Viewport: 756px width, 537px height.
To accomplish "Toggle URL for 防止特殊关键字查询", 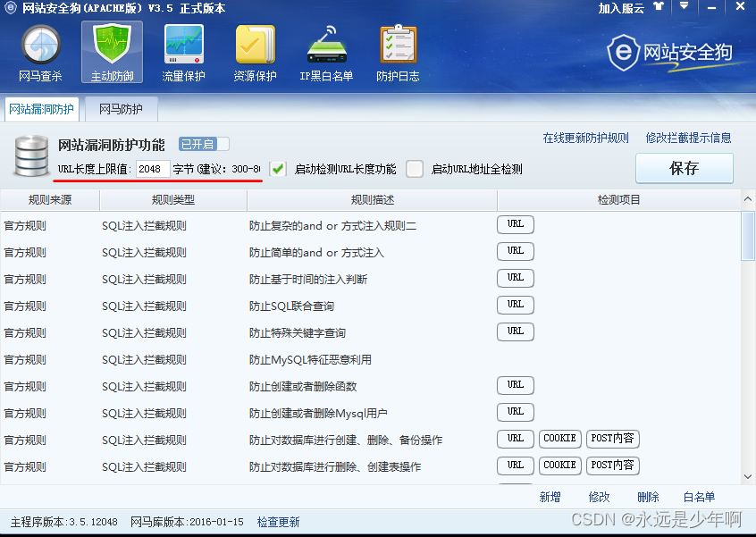I will (x=516, y=331).
